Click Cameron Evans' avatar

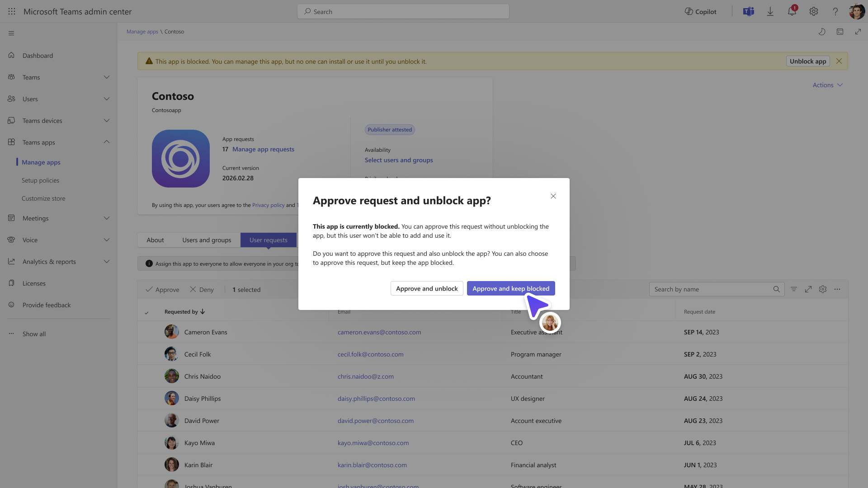click(x=172, y=332)
